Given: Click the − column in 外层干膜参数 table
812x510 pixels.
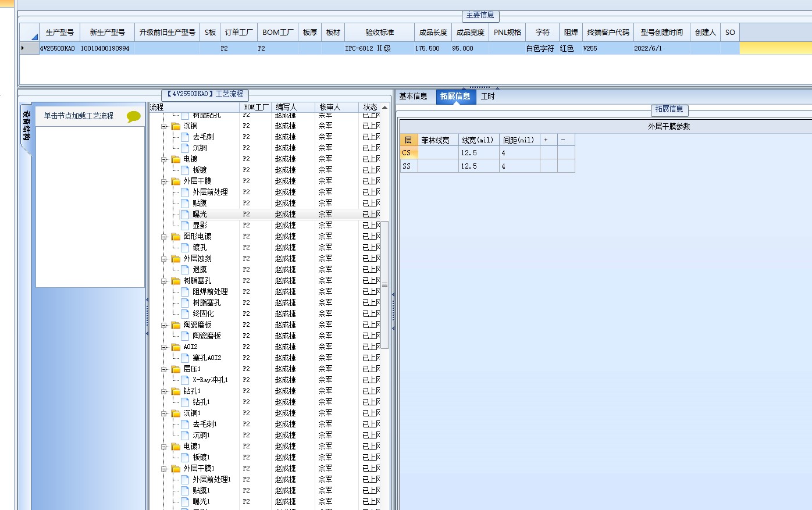Looking at the screenshot, I should coord(566,140).
